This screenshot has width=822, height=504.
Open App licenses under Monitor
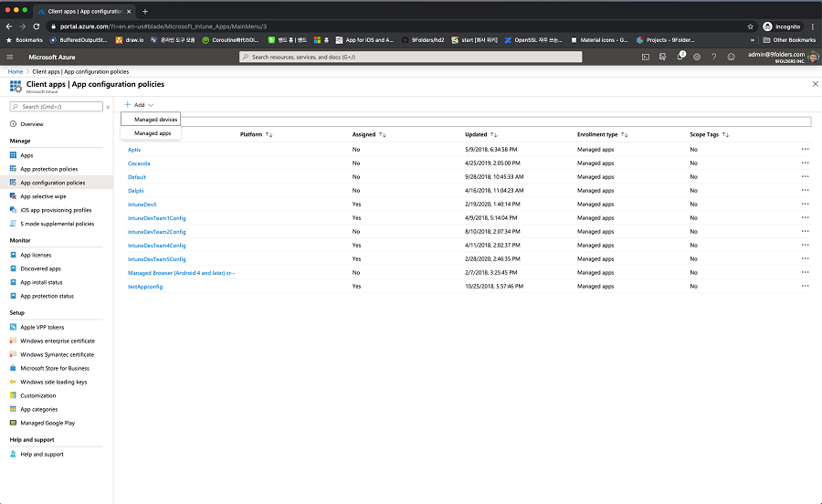coord(36,255)
